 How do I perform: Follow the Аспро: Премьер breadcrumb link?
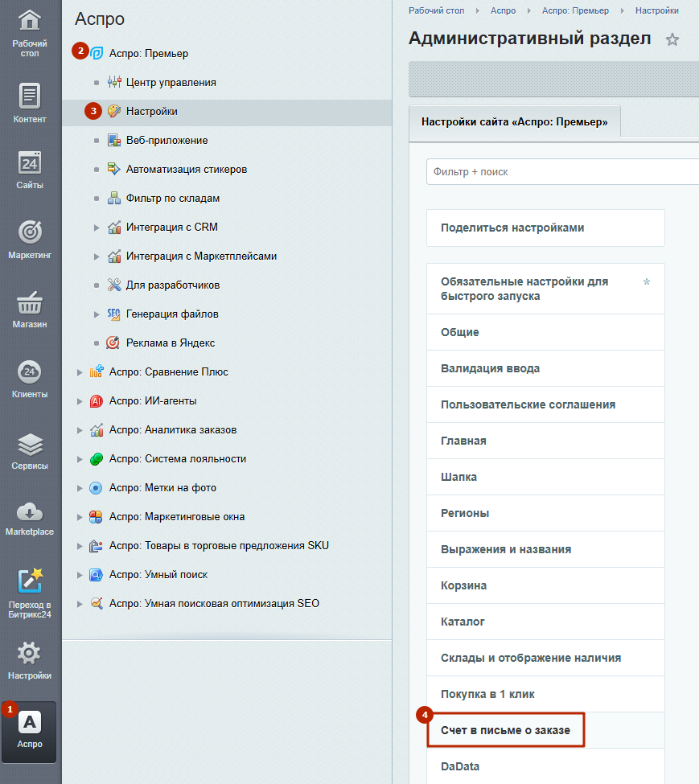pos(575,10)
